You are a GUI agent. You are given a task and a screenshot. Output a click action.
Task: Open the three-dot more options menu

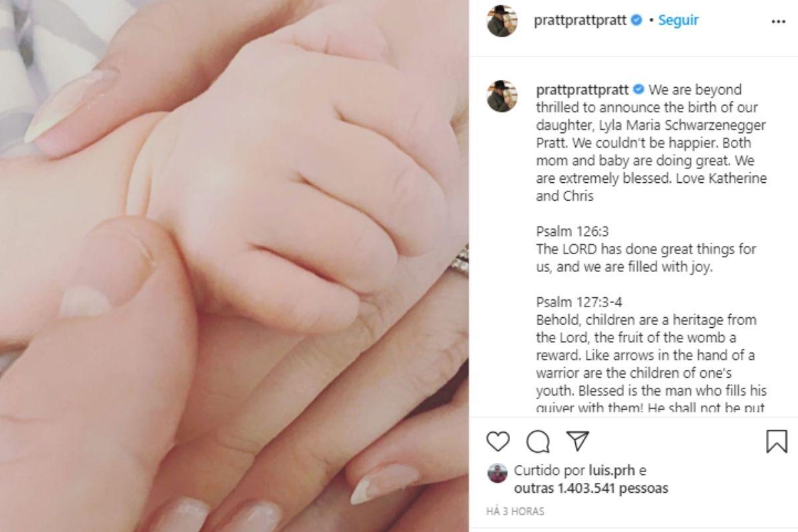tap(779, 21)
